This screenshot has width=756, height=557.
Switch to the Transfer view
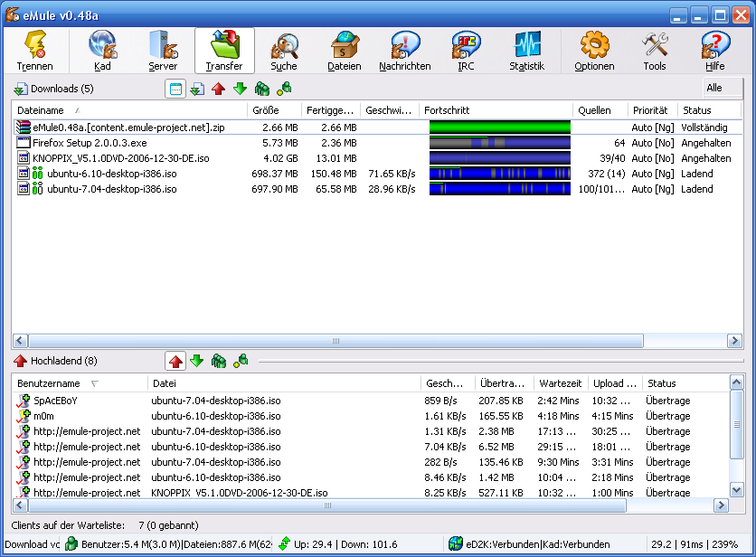click(x=224, y=51)
